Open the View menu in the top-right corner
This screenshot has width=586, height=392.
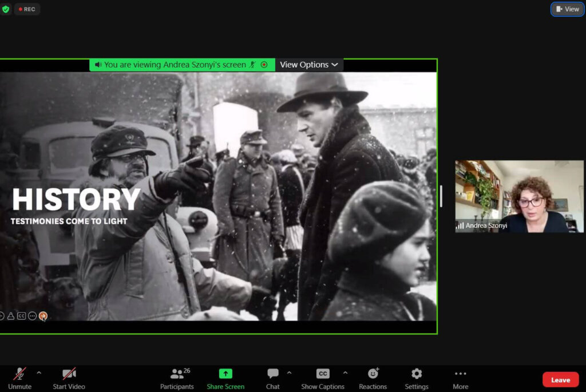[x=567, y=9]
